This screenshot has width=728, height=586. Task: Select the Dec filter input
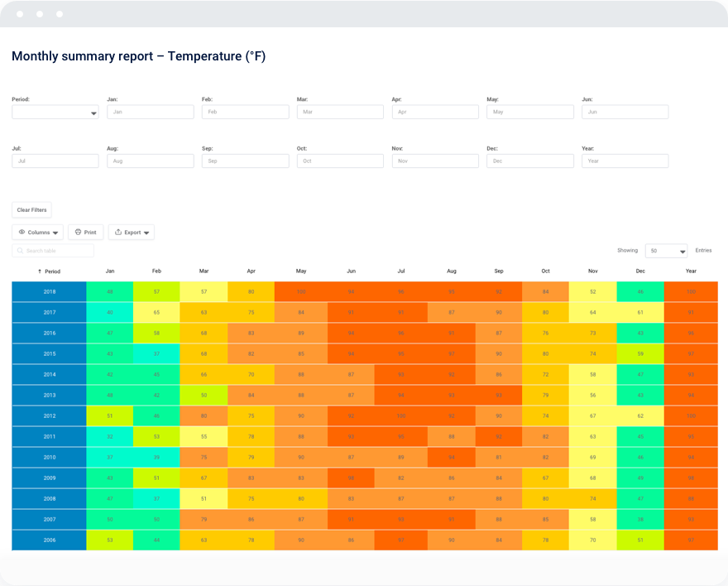(x=530, y=161)
